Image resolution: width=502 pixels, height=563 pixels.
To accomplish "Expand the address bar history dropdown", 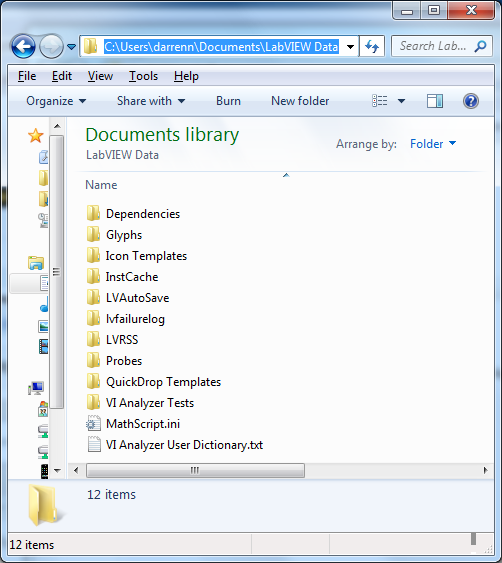I will (350, 47).
